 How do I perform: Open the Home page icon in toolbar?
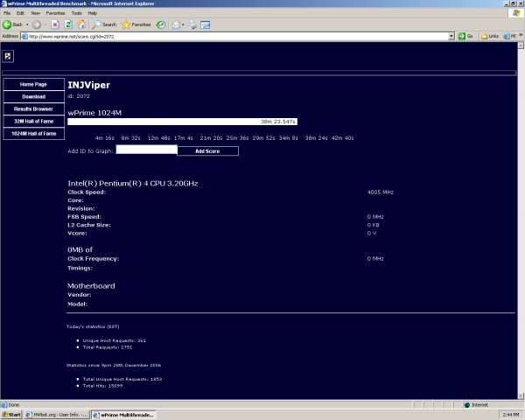click(81, 24)
